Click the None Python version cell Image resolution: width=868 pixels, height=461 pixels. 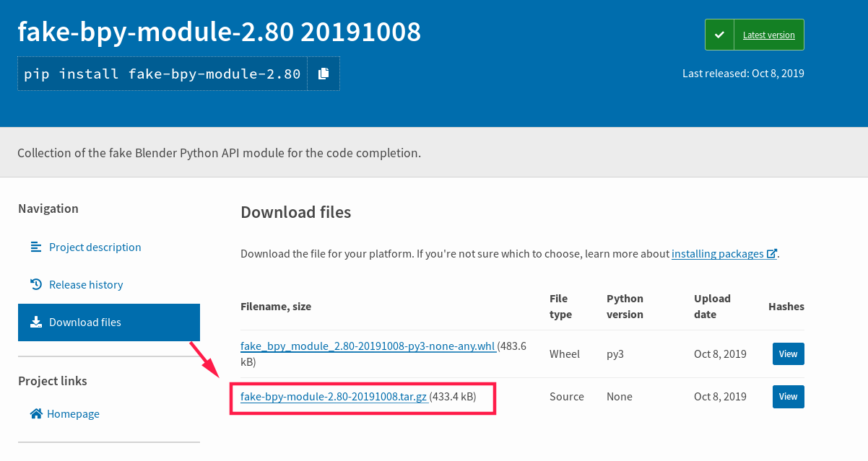pyautogui.click(x=620, y=397)
